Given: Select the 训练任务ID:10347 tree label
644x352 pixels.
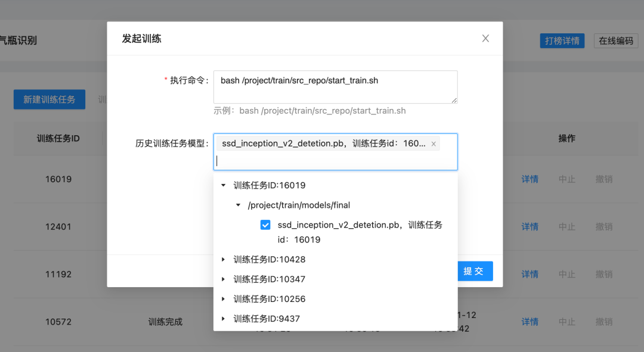Looking at the screenshot, I should pyautogui.click(x=270, y=279).
